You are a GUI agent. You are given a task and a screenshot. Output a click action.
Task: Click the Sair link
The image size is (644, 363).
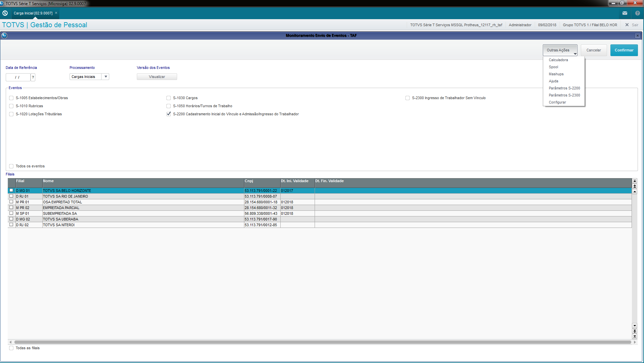(x=635, y=25)
